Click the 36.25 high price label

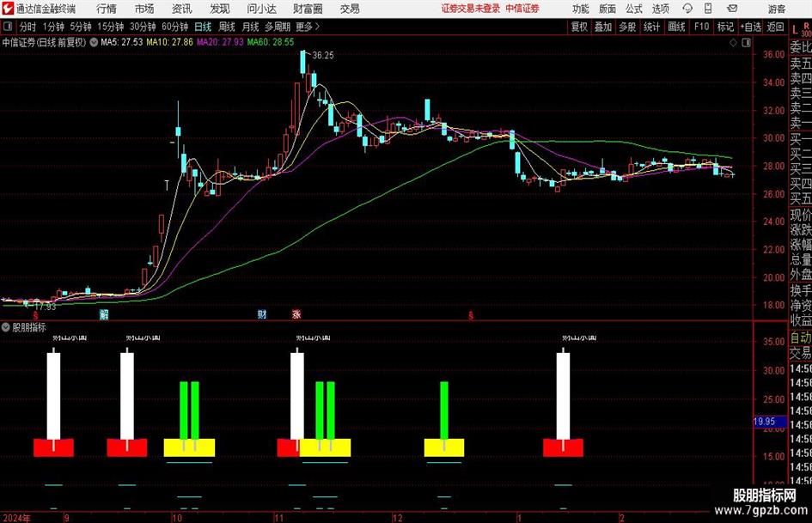323,55
